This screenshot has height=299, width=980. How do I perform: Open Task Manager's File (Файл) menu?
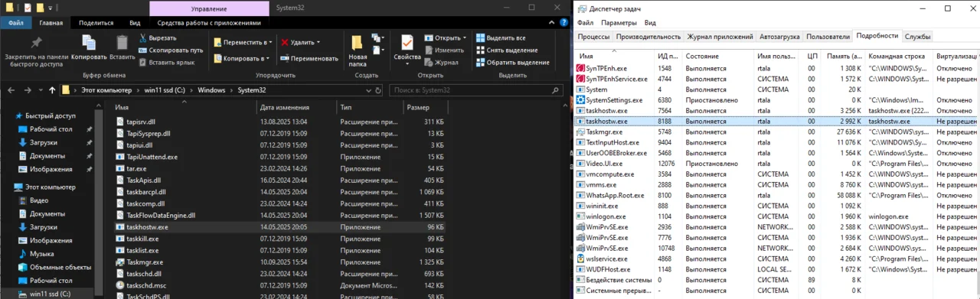click(x=585, y=23)
